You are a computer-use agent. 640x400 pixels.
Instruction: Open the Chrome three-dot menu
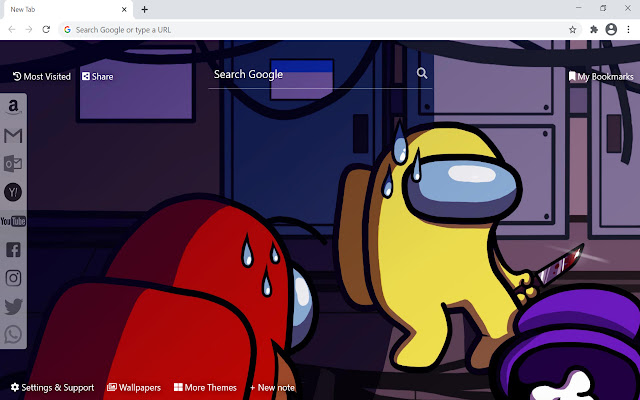[628, 29]
